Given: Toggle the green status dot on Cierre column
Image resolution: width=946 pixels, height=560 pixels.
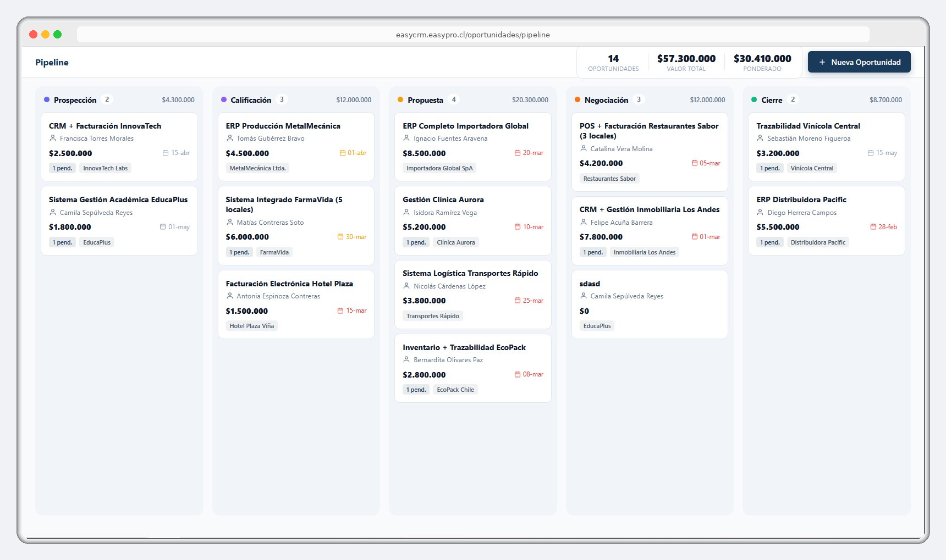Looking at the screenshot, I should click(x=754, y=99).
